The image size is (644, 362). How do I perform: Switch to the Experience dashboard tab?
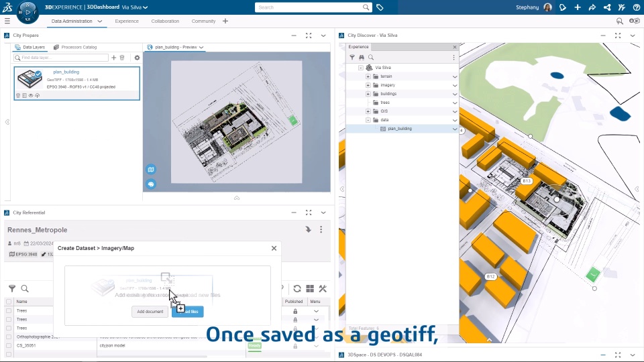(x=127, y=21)
